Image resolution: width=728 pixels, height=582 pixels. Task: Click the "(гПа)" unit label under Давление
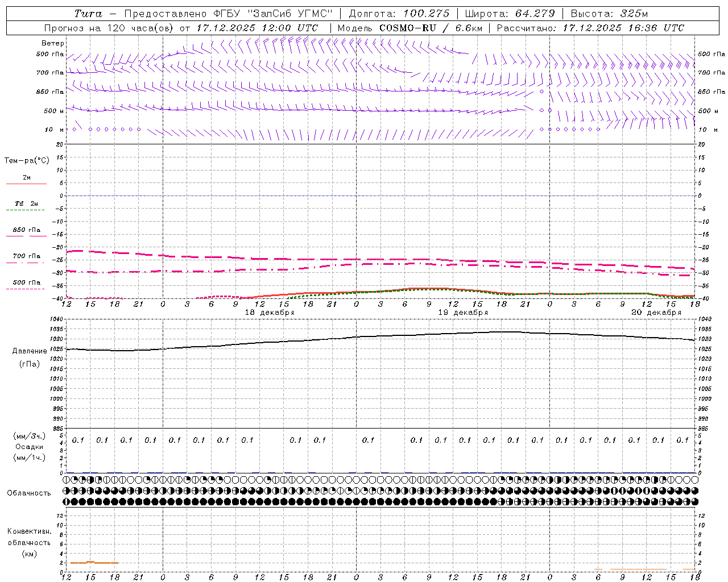[30, 364]
